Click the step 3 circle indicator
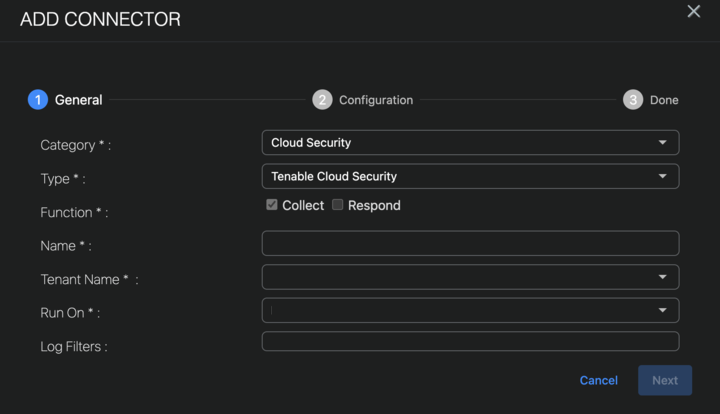This screenshot has height=414, width=720. click(x=633, y=100)
